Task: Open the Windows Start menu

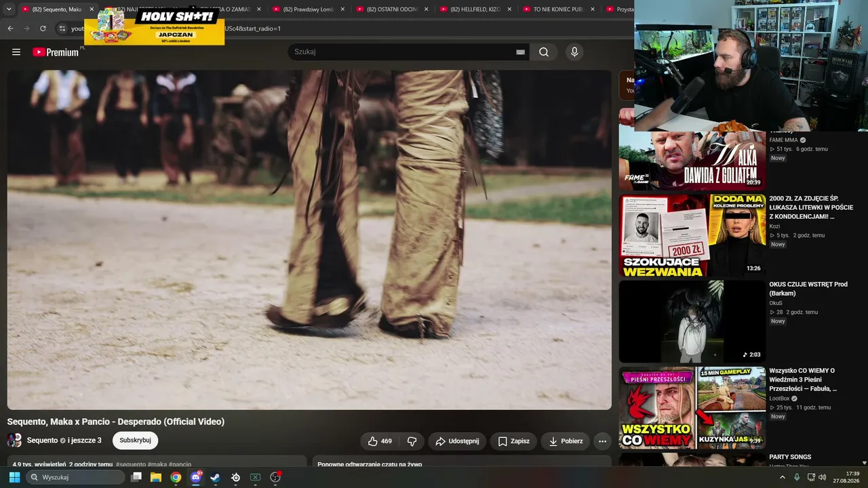Action: 14,477
